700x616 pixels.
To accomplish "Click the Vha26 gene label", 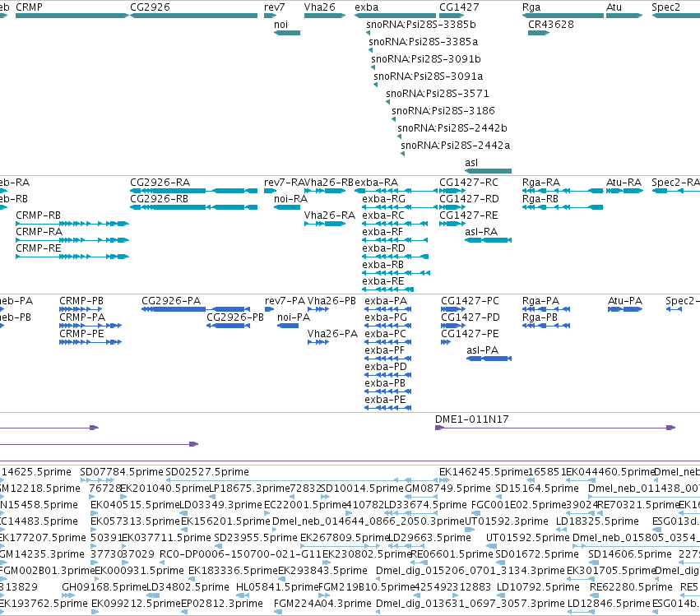I will click(320, 7).
